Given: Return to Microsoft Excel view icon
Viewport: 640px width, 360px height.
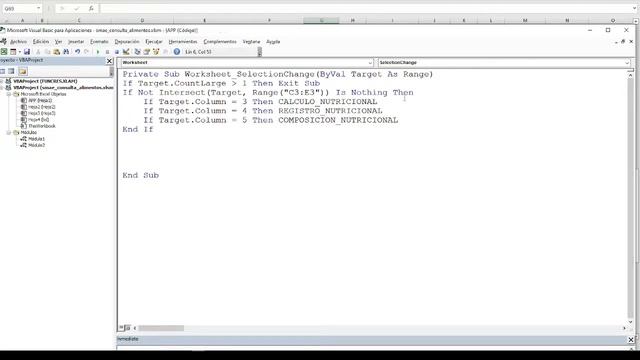Looking at the screenshot, I should (x=4, y=52).
